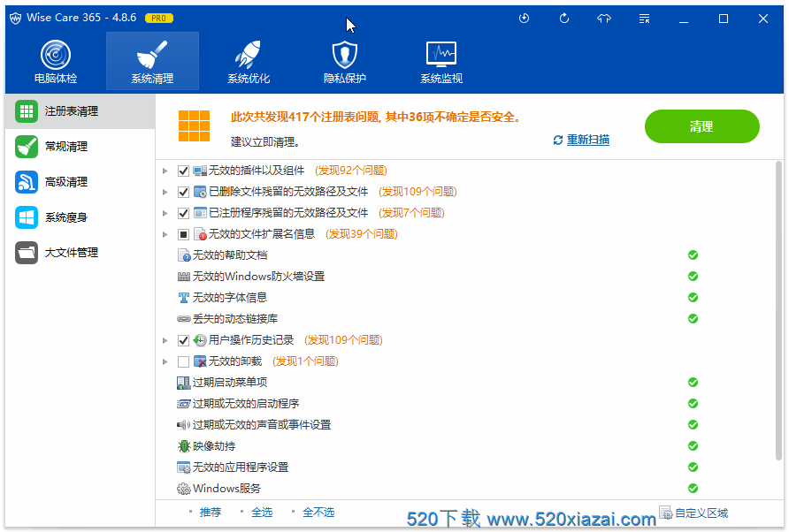Image resolution: width=789 pixels, height=532 pixels.
Task: Click the PRO badge
Action: [x=159, y=18]
